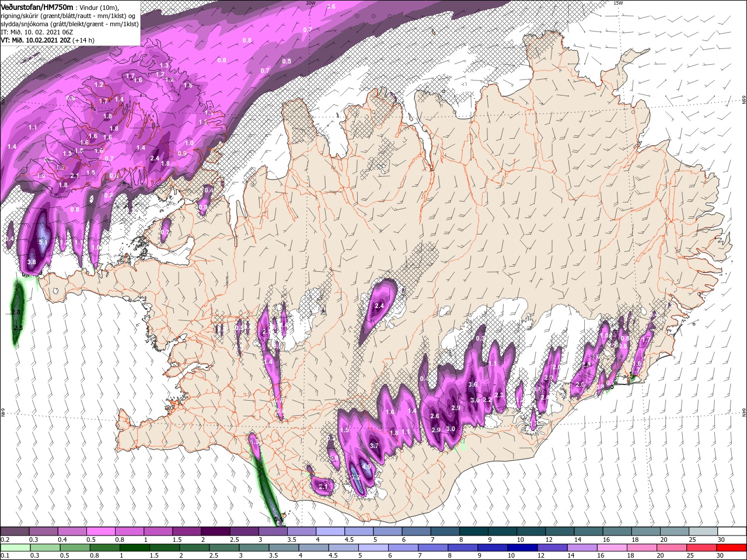Click the red legend swatch at 30

click(731, 548)
